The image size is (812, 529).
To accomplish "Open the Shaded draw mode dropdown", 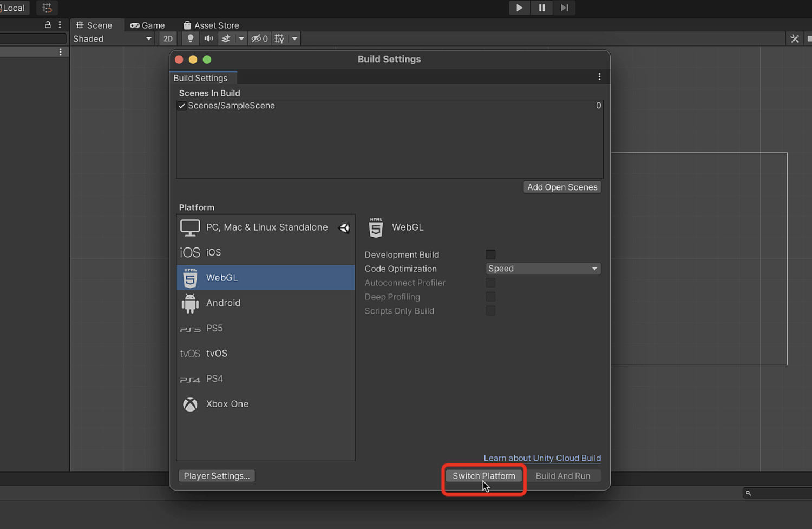I will click(x=112, y=38).
